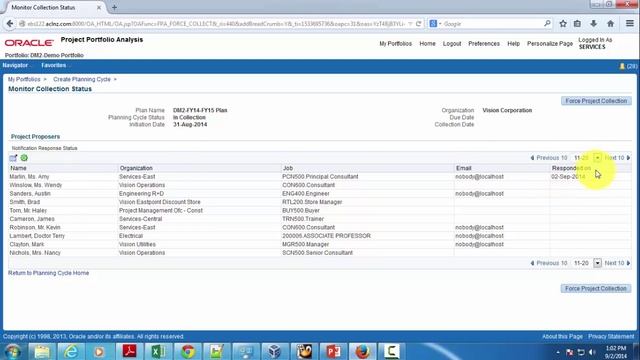
Task: Click the lower Force Project Collection button
Action: [596, 289]
